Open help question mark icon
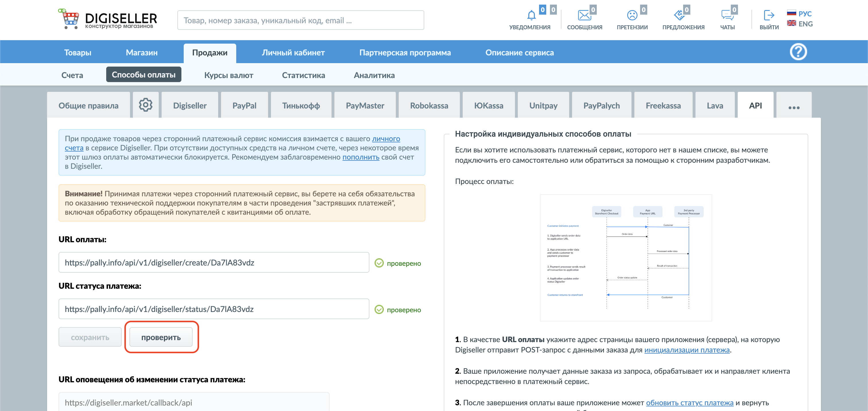868x411 pixels. [x=798, y=52]
